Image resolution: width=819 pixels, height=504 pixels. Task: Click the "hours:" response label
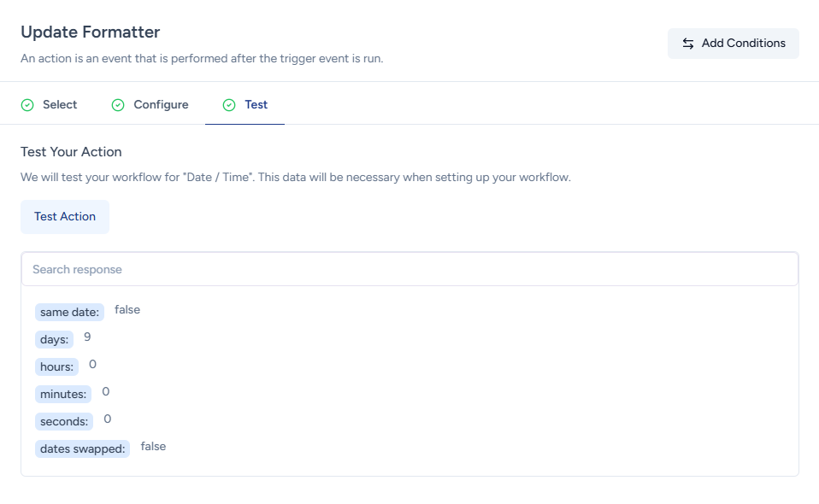[x=56, y=367]
